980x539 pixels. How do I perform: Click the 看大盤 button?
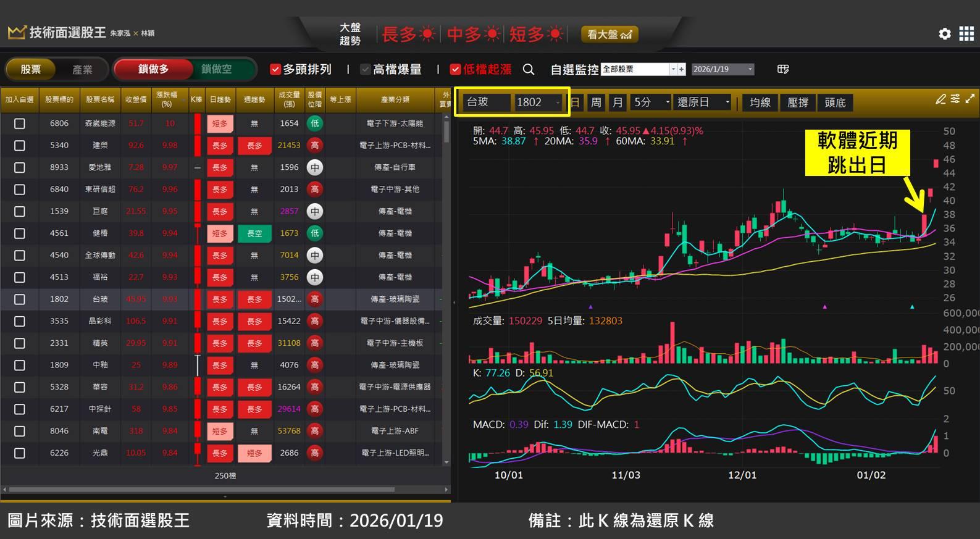[x=609, y=35]
